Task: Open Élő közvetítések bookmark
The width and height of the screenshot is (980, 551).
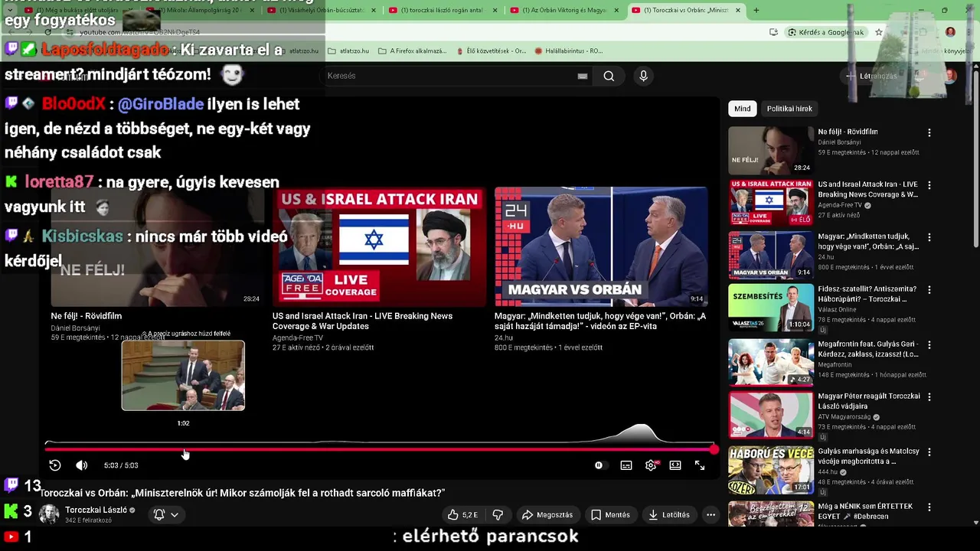Action: (x=491, y=51)
